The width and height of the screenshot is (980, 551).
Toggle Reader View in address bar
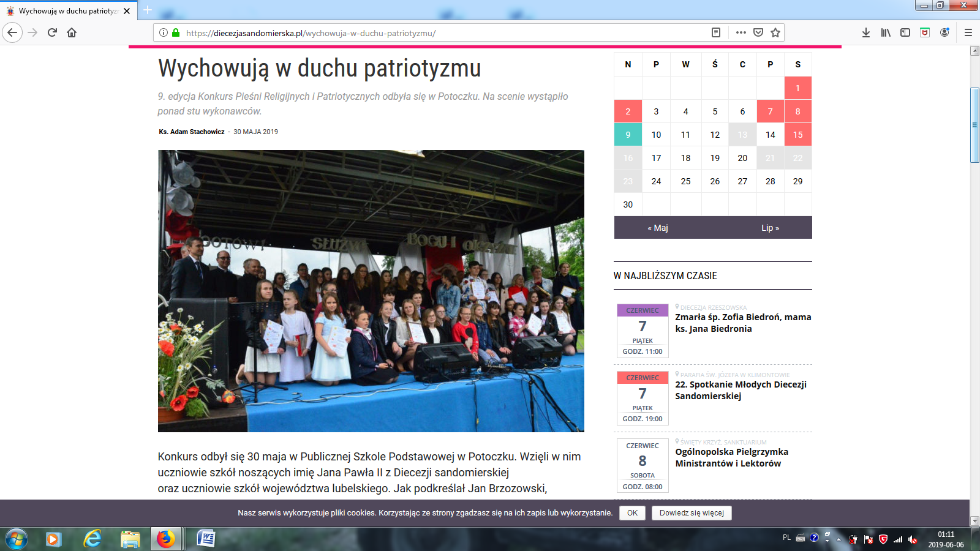click(715, 32)
